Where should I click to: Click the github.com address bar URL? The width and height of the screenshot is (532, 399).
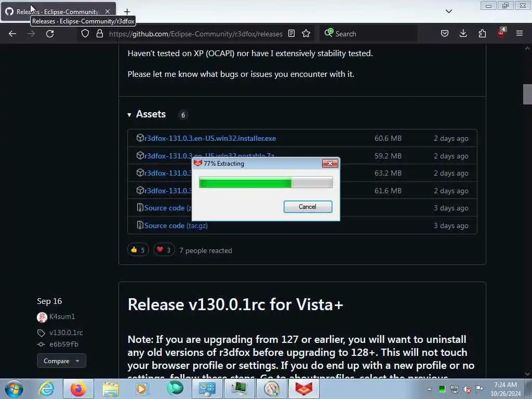tap(196, 34)
